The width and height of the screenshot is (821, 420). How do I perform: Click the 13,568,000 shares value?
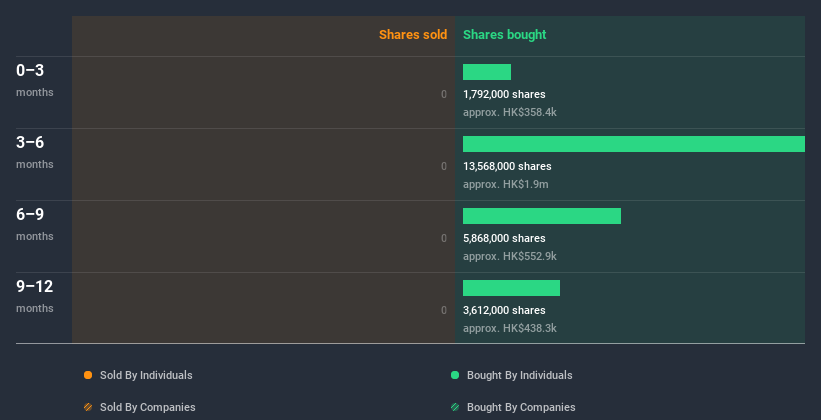pos(507,167)
